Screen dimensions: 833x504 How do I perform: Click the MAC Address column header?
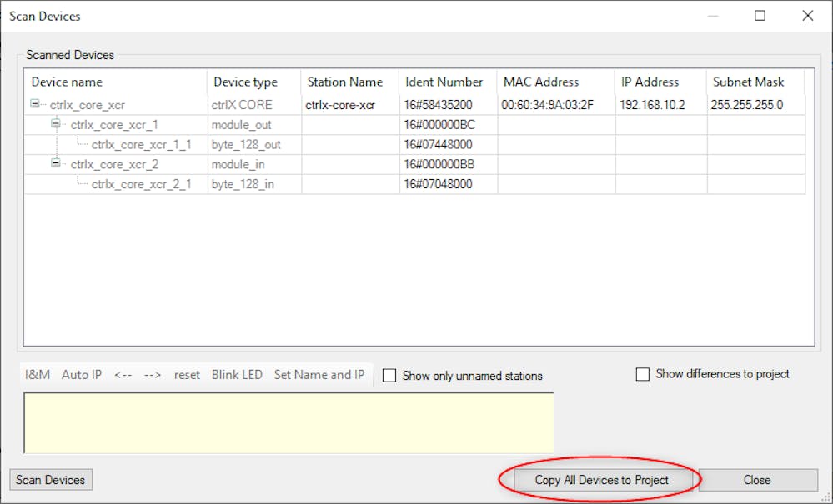click(x=555, y=82)
